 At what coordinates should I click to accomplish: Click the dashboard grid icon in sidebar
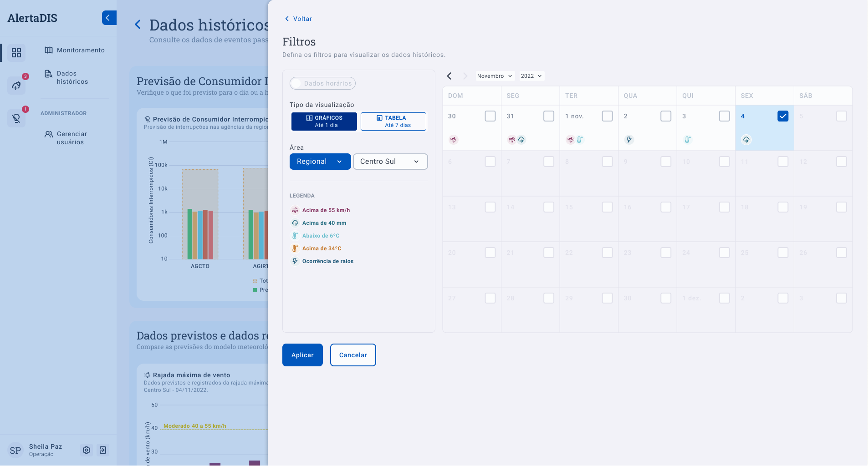(x=16, y=53)
